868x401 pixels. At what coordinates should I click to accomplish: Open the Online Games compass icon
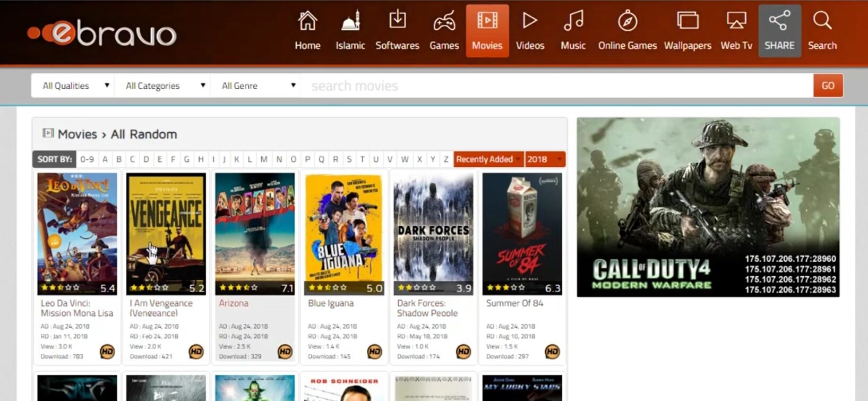628,21
